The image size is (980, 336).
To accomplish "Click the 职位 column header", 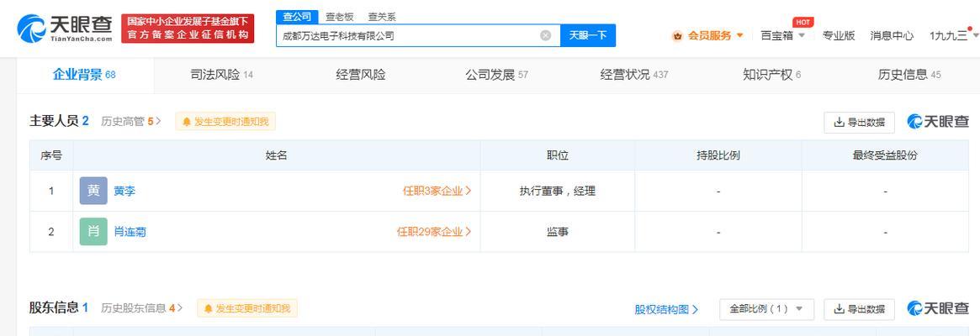I will coord(558,155).
